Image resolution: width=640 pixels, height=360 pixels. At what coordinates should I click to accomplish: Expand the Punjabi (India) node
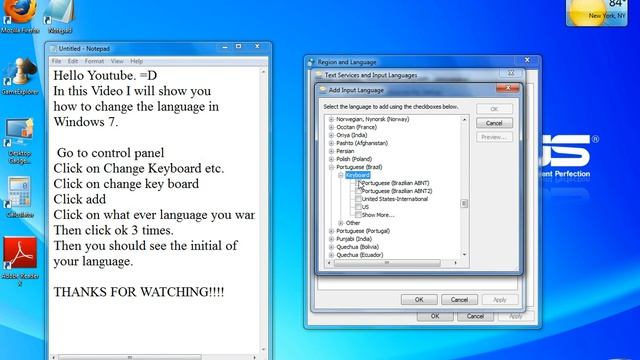coord(331,239)
